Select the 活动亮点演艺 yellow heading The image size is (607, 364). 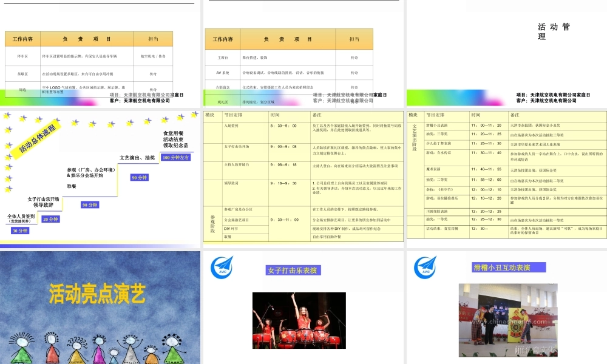pos(97,294)
